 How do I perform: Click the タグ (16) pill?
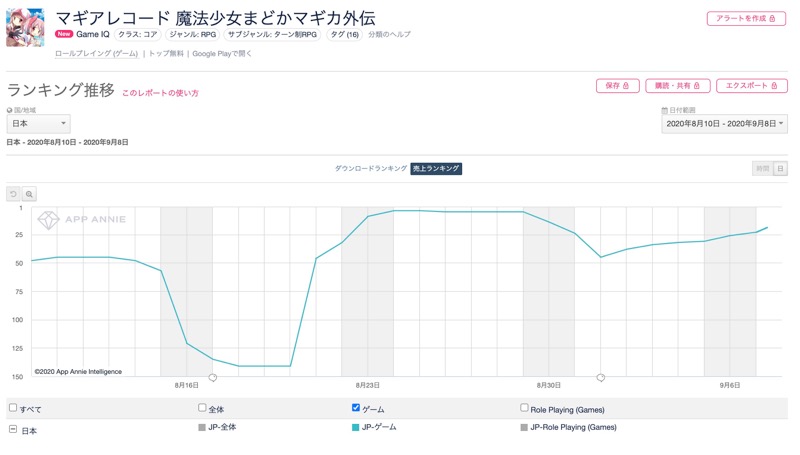(x=344, y=34)
